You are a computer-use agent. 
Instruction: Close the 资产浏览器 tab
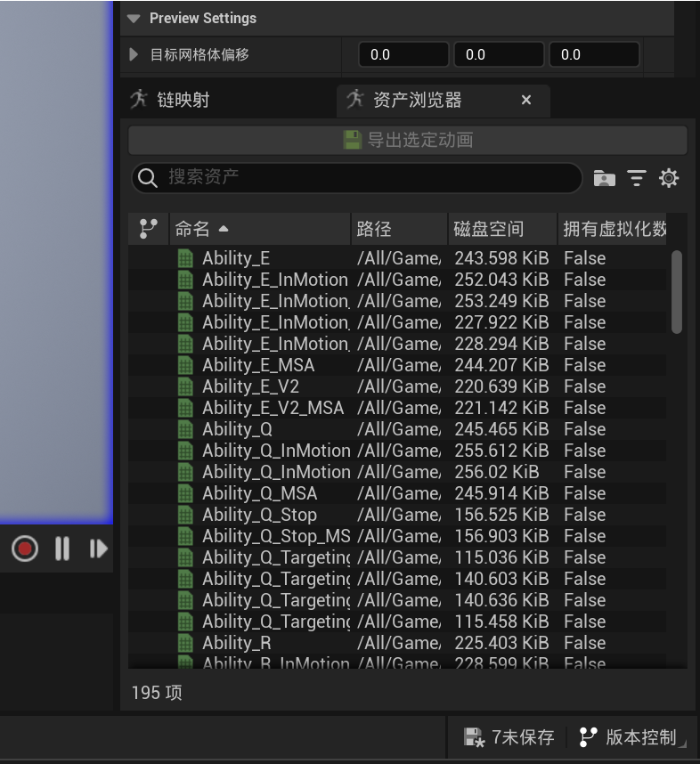pyautogui.click(x=526, y=100)
